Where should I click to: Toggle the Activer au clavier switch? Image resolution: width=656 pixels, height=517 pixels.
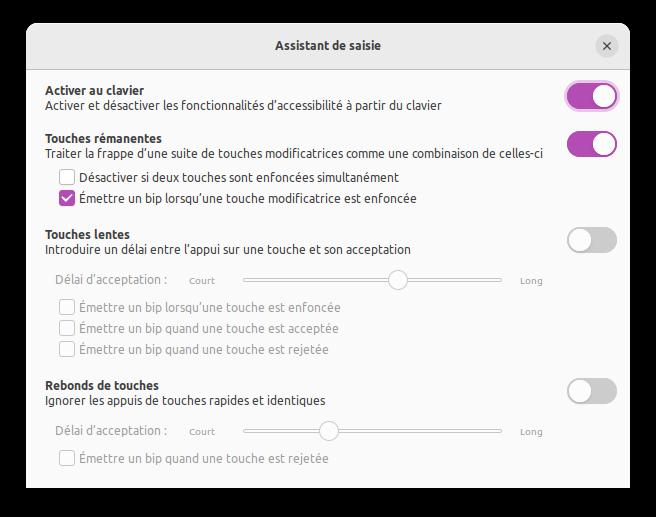click(x=591, y=96)
